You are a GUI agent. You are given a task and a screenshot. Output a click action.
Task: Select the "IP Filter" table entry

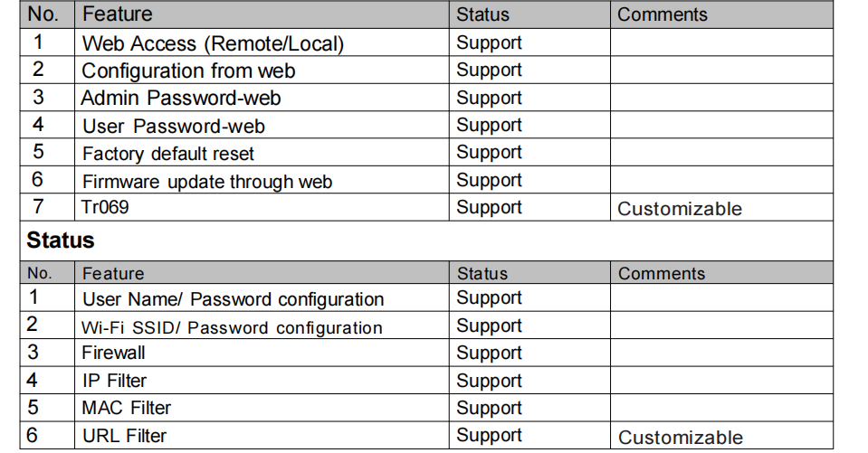tap(114, 381)
